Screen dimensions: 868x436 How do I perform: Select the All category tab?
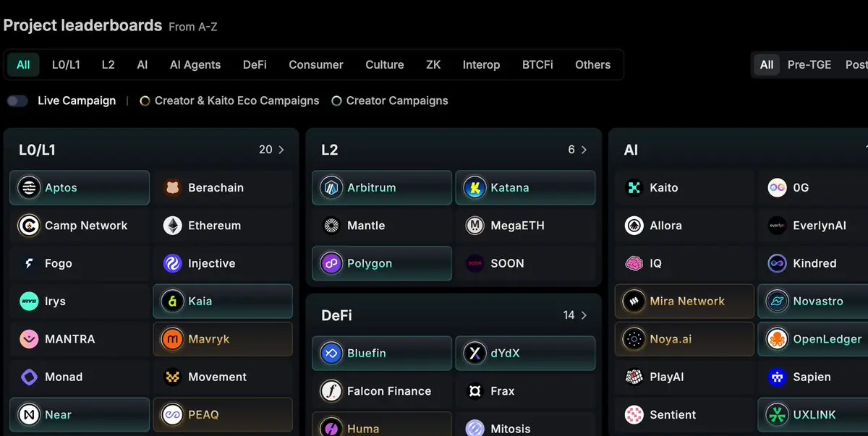[23, 64]
